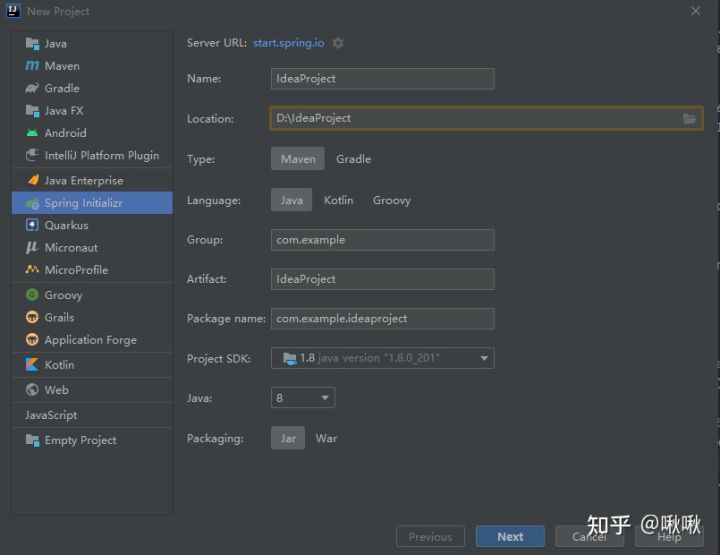Click the Spring Initializr leaf icon

[x=32, y=203]
